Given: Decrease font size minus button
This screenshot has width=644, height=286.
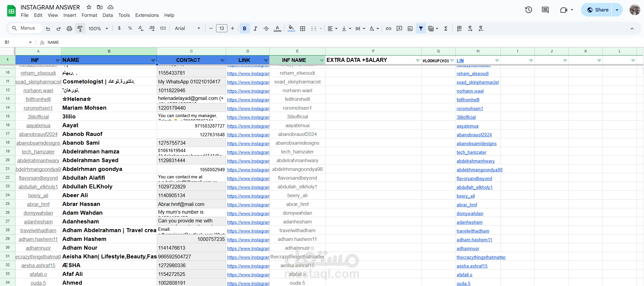Looking at the screenshot, I should tap(211, 29).
